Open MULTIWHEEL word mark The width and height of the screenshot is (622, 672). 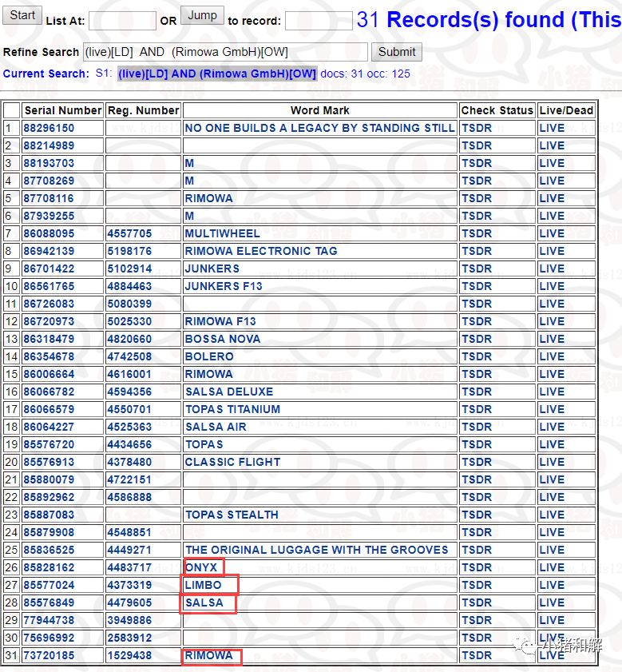[222, 233]
